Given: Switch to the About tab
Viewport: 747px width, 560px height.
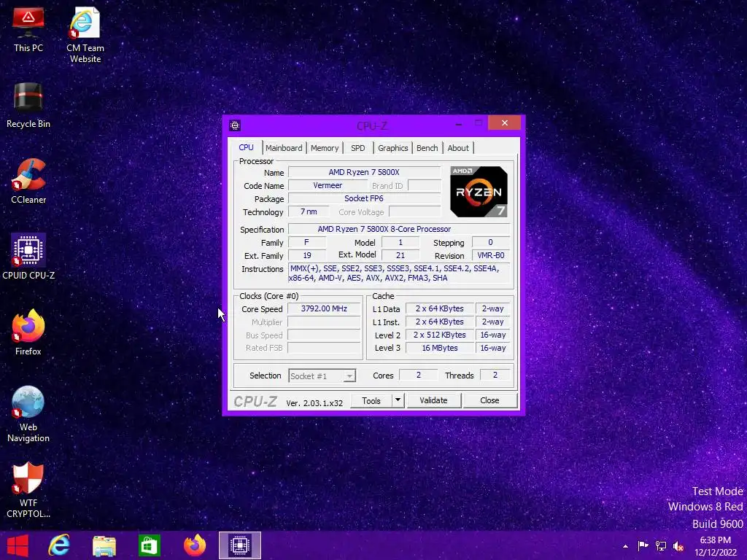Looking at the screenshot, I should pyautogui.click(x=458, y=148).
